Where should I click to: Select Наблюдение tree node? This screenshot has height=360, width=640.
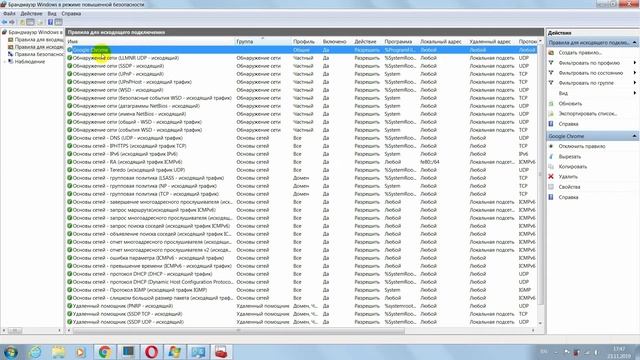pos(30,62)
